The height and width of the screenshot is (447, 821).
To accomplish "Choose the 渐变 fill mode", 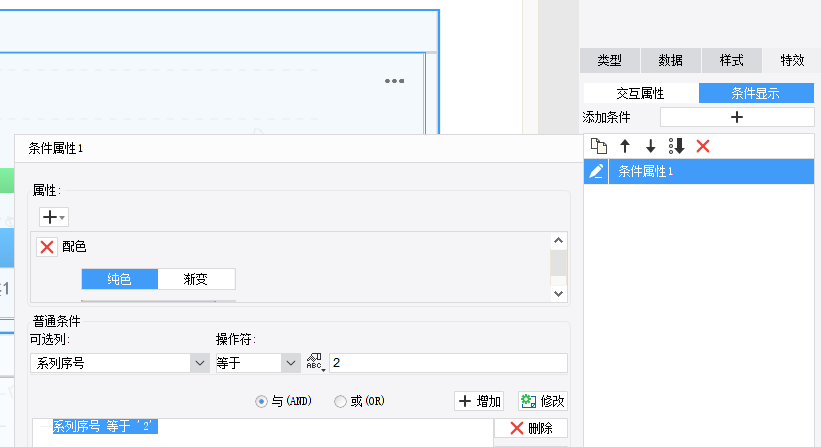I will coord(196,279).
